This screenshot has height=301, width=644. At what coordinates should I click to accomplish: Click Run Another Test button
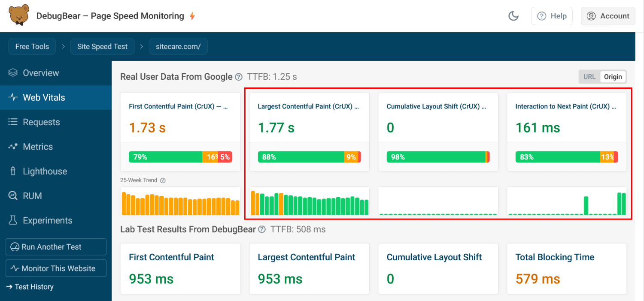pos(56,247)
